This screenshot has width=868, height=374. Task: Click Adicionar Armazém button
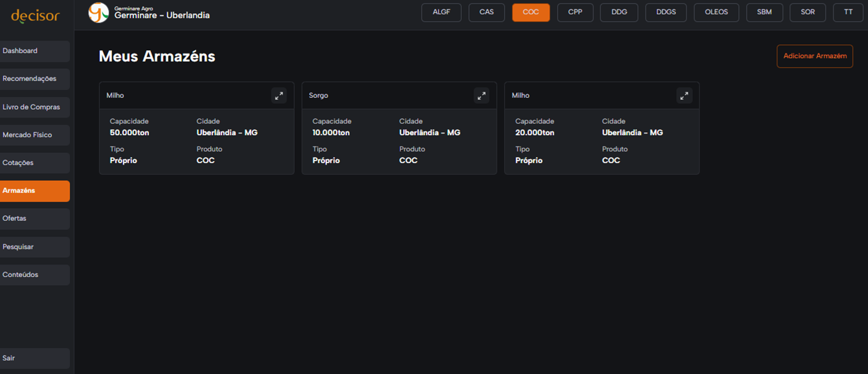[815, 56]
